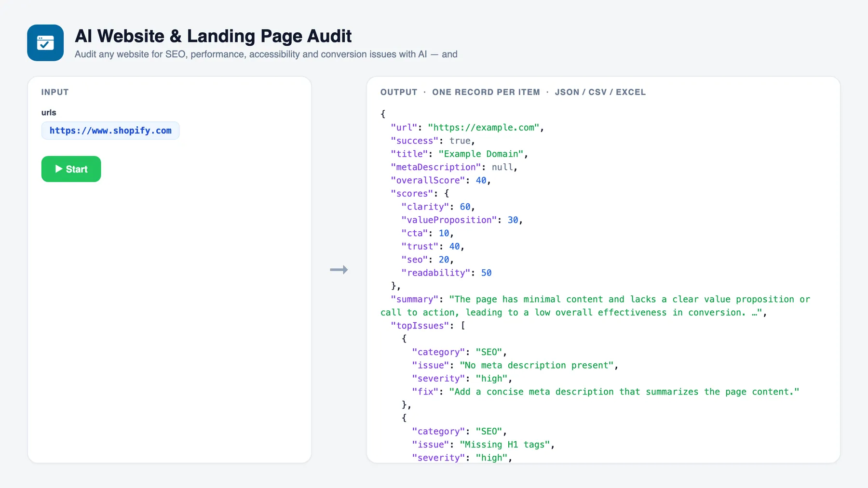Click the "readability": 50 line
Screen dimensions: 868x488
pos(447,273)
